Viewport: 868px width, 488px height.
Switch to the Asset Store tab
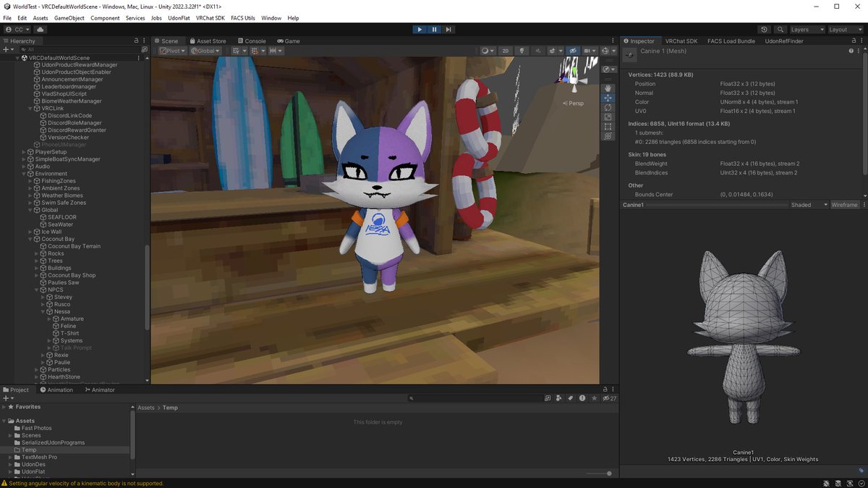(207, 41)
